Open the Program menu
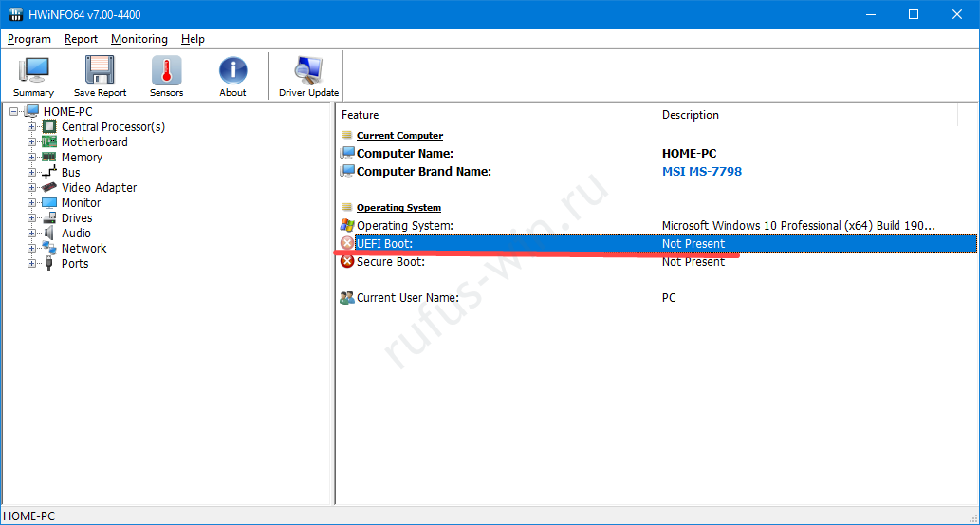The image size is (980, 525). click(29, 39)
